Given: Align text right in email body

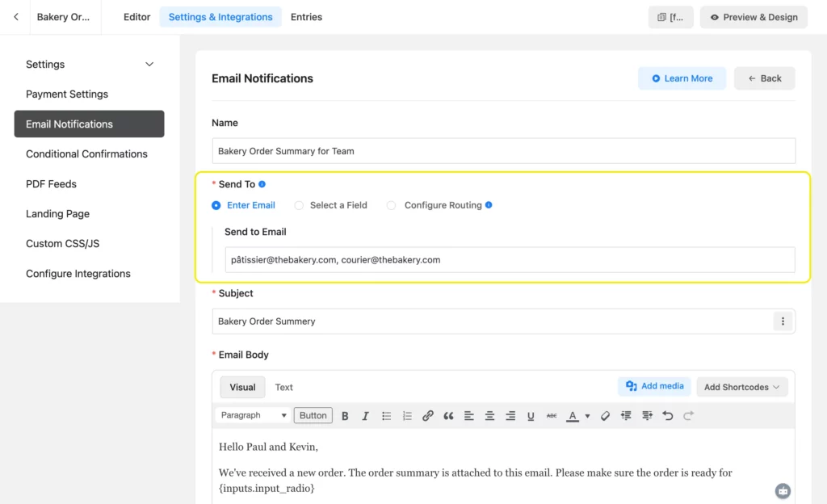Looking at the screenshot, I should (x=510, y=415).
